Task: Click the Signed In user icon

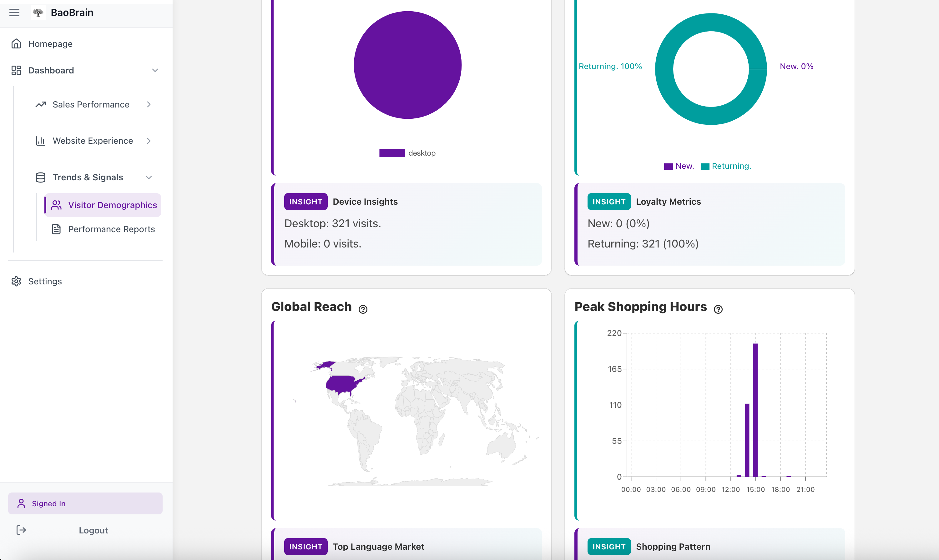Action: [x=21, y=503]
